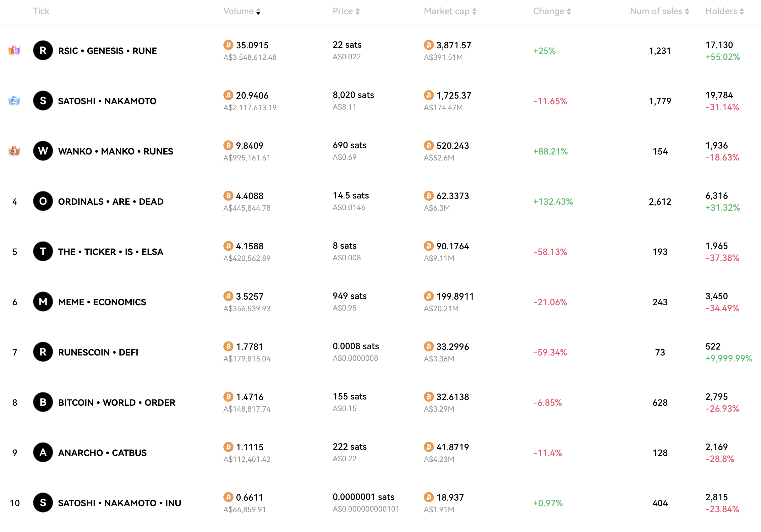
Task: Open the Price column sort arrows
Action: click(x=357, y=11)
